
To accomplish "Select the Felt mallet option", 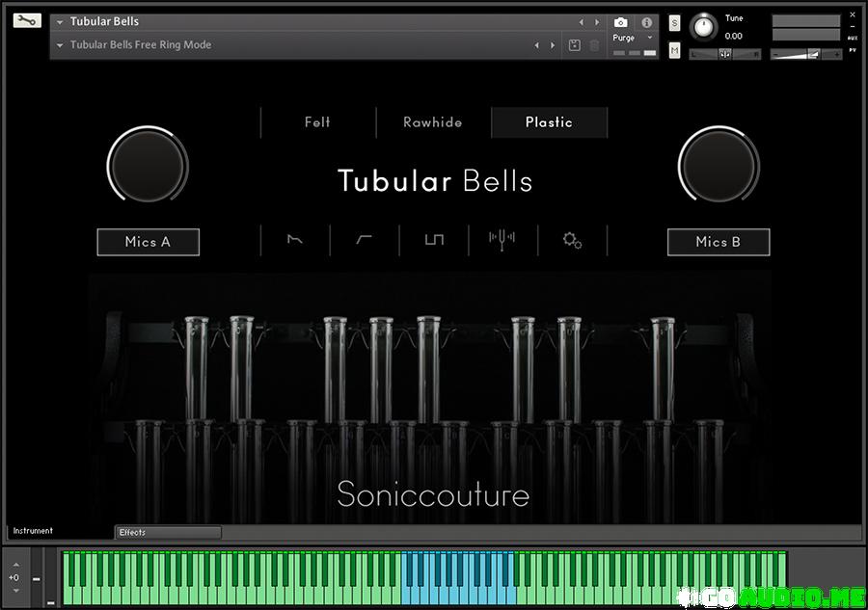I will point(317,122).
